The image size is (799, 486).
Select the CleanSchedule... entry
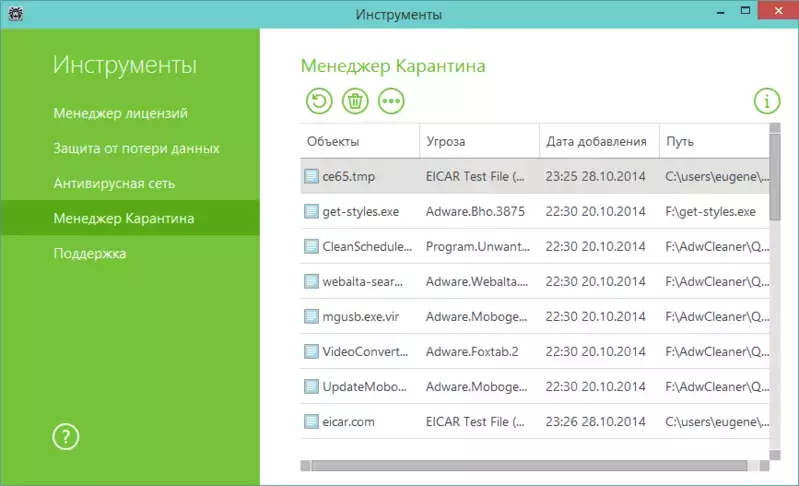(367, 247)
